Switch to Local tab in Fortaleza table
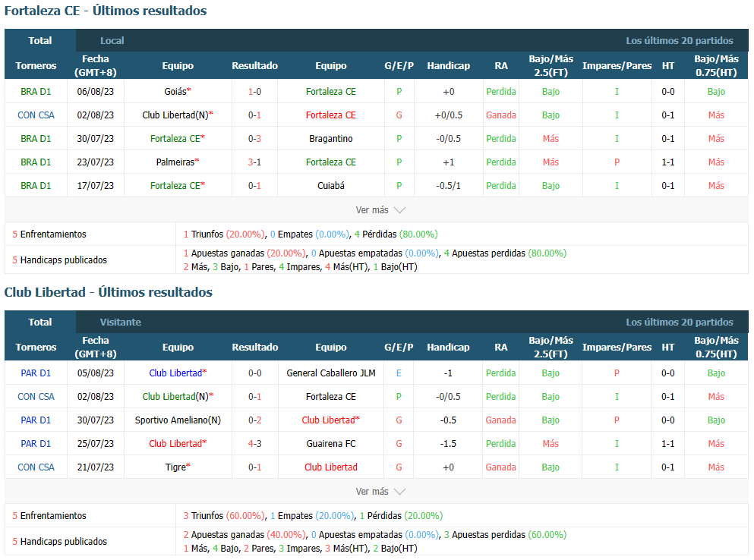The width and height of the screenshot is (754, 560). (x=112, y=40)
